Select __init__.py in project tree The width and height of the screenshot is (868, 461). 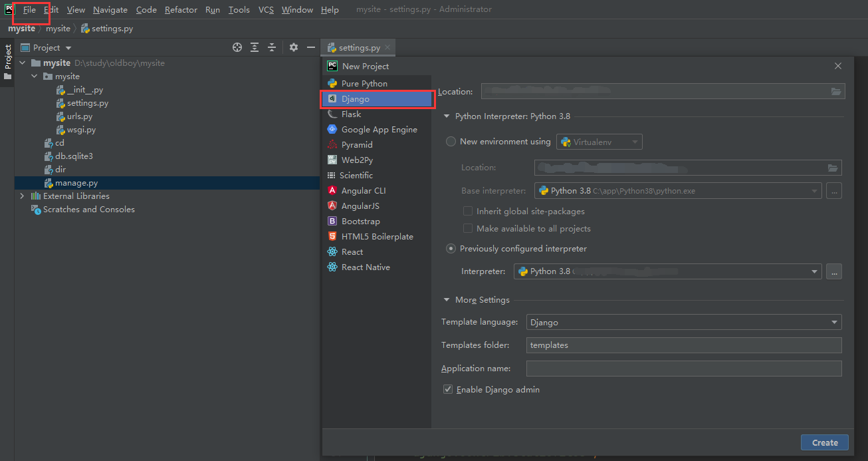click(84, 89)
